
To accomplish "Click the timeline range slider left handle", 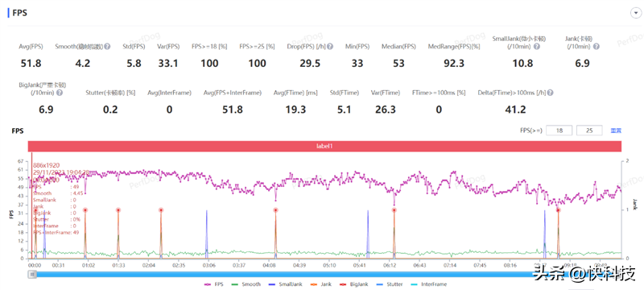I will coord(31,275).
